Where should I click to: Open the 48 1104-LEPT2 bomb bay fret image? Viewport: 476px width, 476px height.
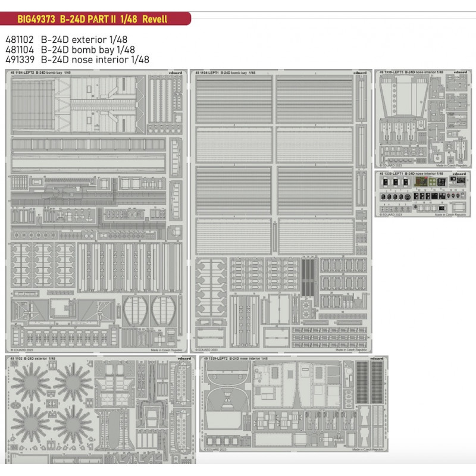click(x=96, y=211)
